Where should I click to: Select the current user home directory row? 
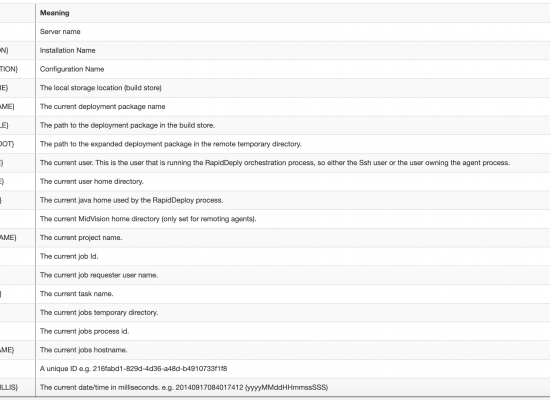tap(275, 182)
